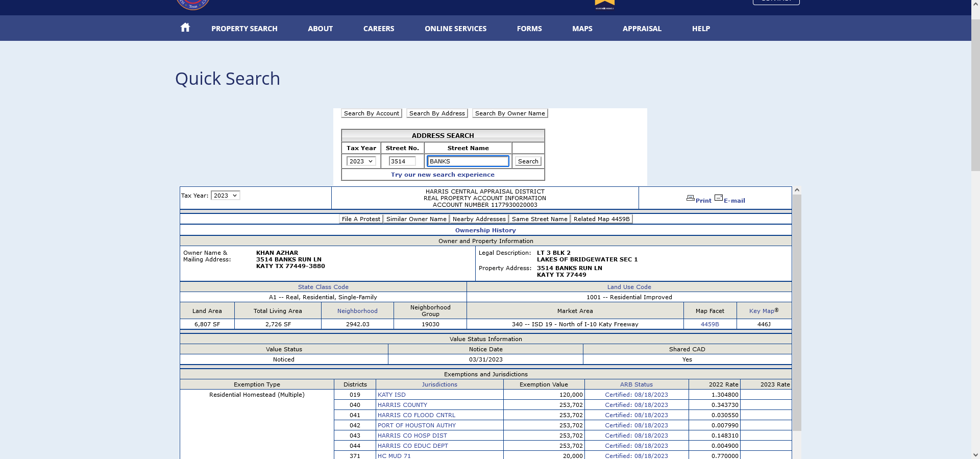Open FORMS menu

click(529, 29)
